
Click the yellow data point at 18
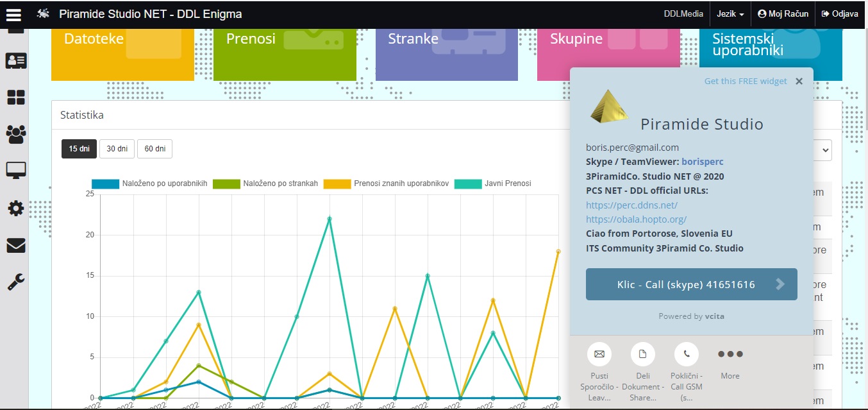pyautogui.click(x=558, y=252)
